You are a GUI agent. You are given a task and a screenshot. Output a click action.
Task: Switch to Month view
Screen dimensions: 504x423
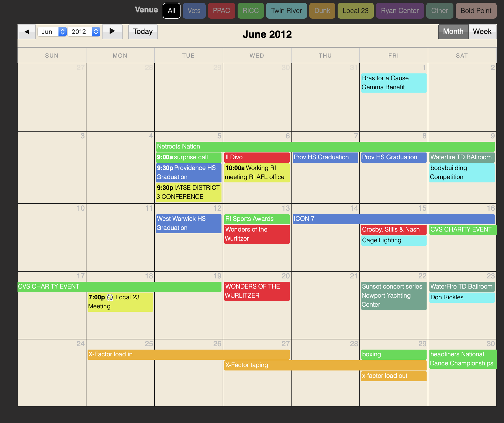tap(453, 32)
